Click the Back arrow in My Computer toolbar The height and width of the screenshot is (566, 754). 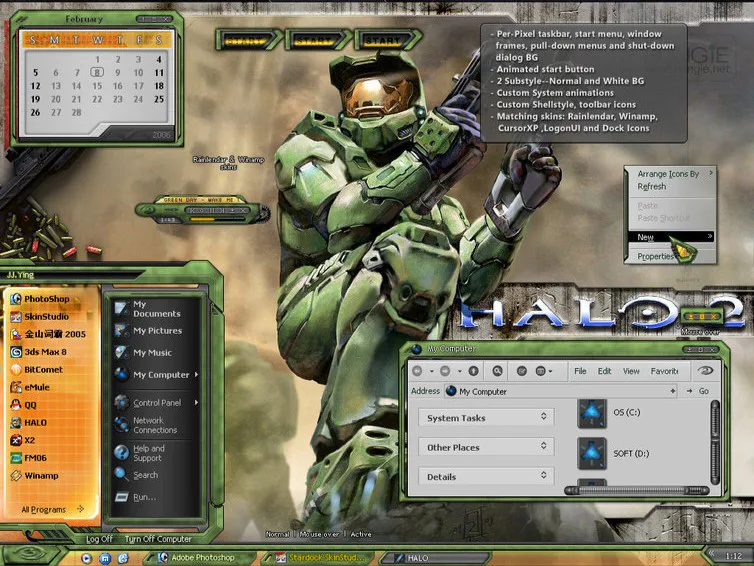click(417, 371)
